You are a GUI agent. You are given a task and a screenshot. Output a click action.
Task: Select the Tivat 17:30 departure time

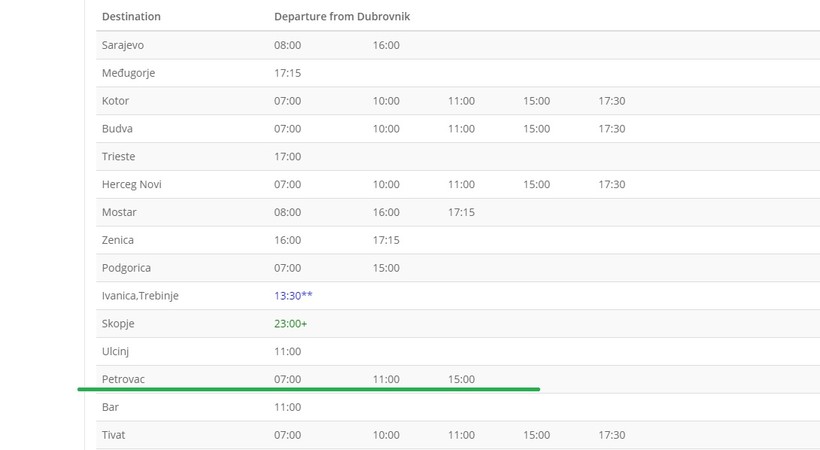612,434
